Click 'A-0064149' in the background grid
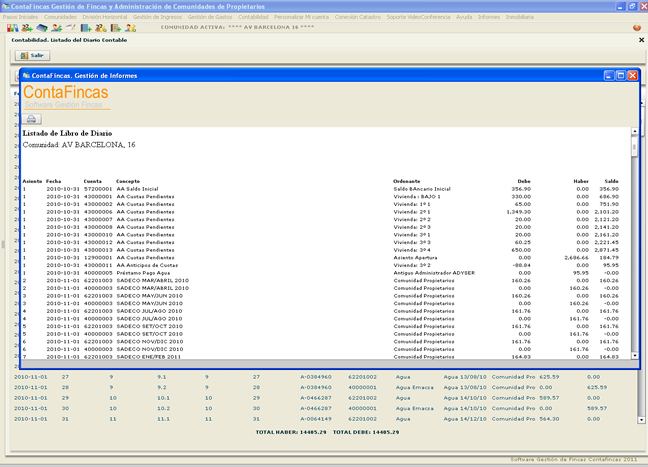Screen dimensions: 648x467 pyautogui.click(x=316, y=419)
